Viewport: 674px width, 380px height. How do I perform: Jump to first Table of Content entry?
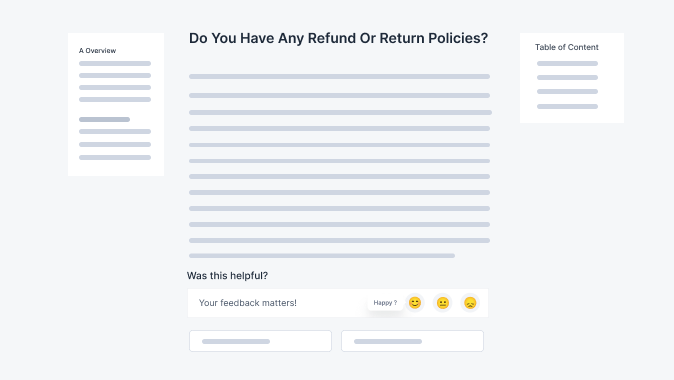pos(567,64)
